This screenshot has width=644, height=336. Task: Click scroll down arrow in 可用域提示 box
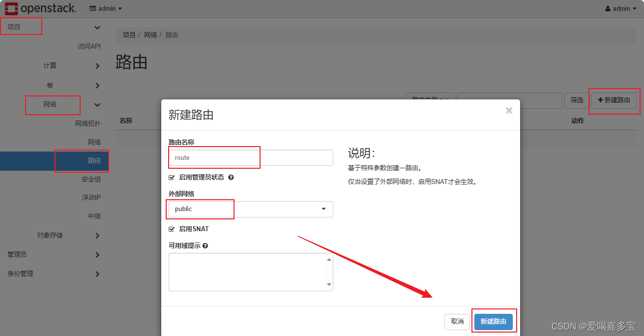click(x=329, y=285)
